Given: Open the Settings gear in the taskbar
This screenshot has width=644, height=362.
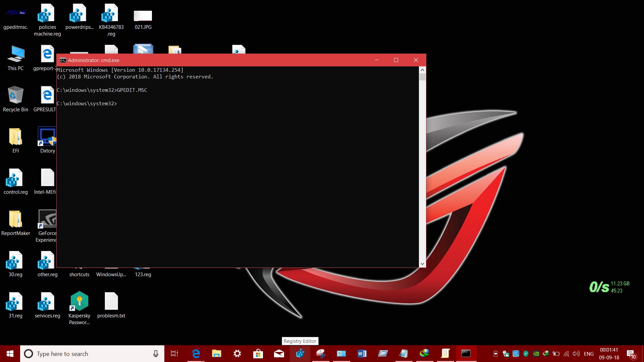Looking at the screenshot, I should (237, 354).
